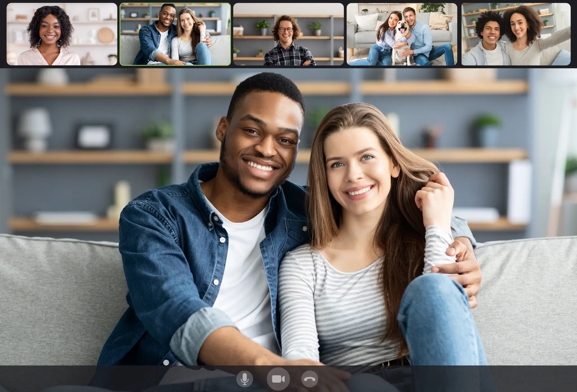Image resolution: width=577 pixels, height=392 pixels.
Task: Mute the microphone icon
Action: pyautogui.click(x=245, y=379)
